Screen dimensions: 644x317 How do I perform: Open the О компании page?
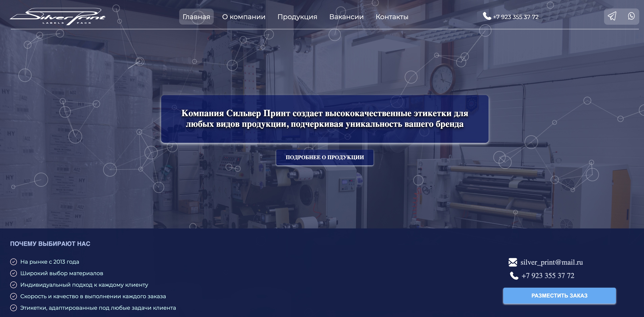pyautogui.click(x=244, y=17)
